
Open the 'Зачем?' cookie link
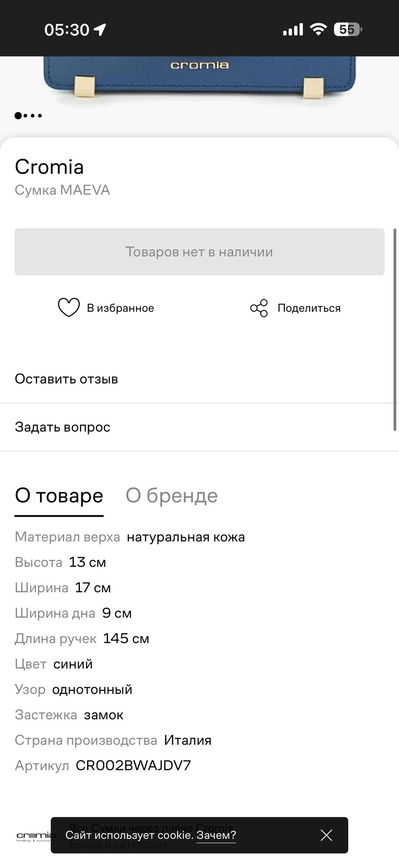216,835
